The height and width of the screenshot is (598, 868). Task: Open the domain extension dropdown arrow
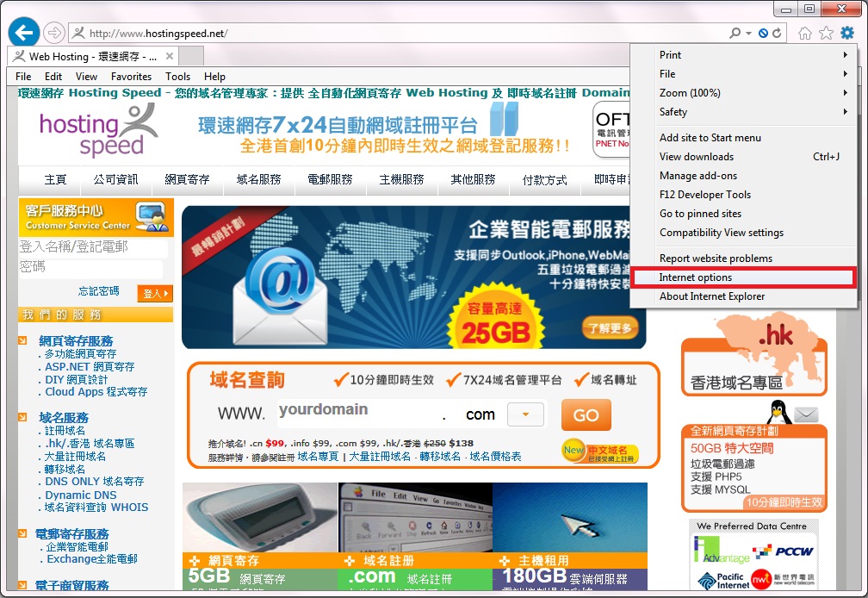(525, 414)
